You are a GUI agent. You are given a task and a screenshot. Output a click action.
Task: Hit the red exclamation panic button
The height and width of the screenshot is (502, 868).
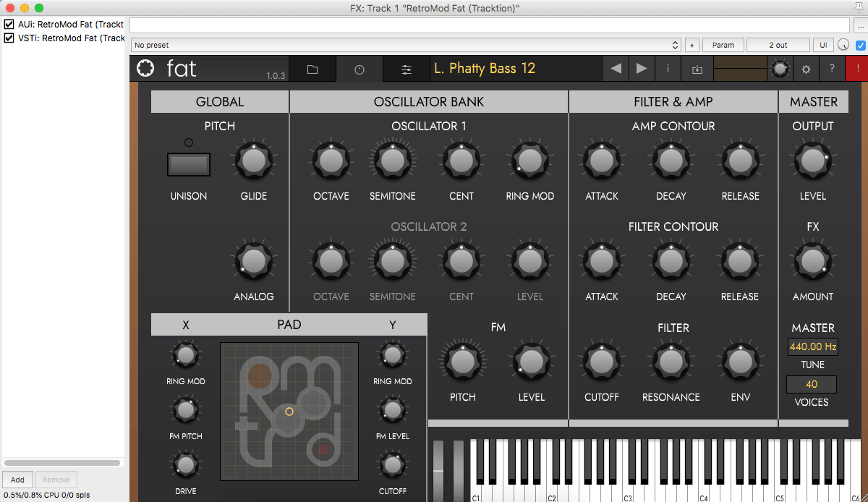[x=857, y=69]
